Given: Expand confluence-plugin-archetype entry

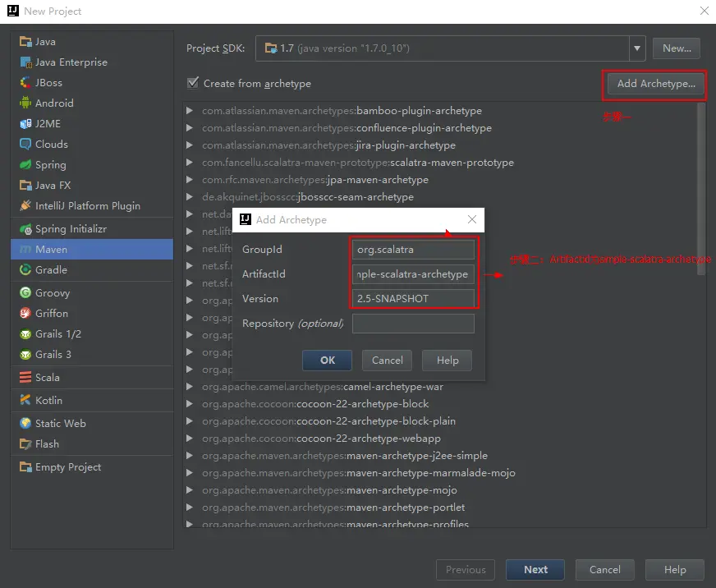Looking at the screenshot, I should [x=189, y=128].
